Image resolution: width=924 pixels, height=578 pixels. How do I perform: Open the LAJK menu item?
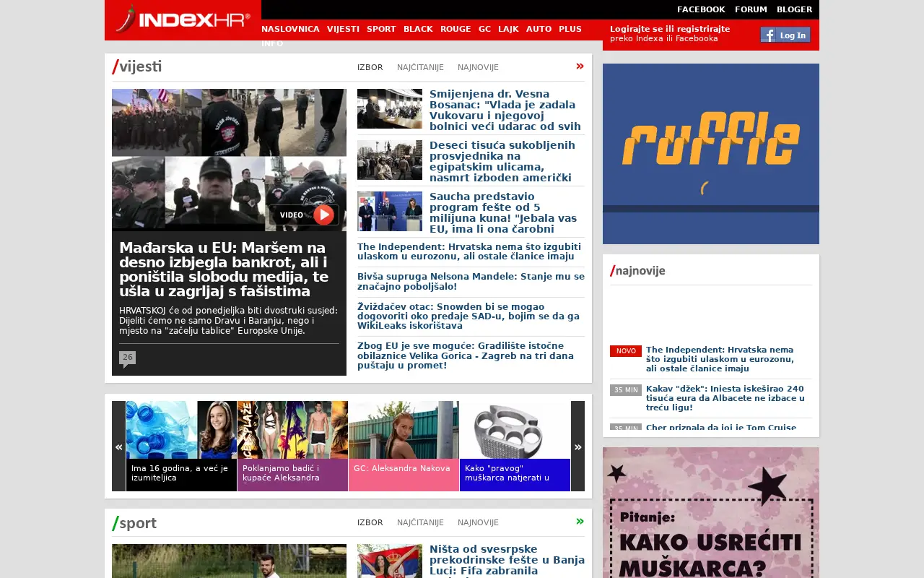508,29
